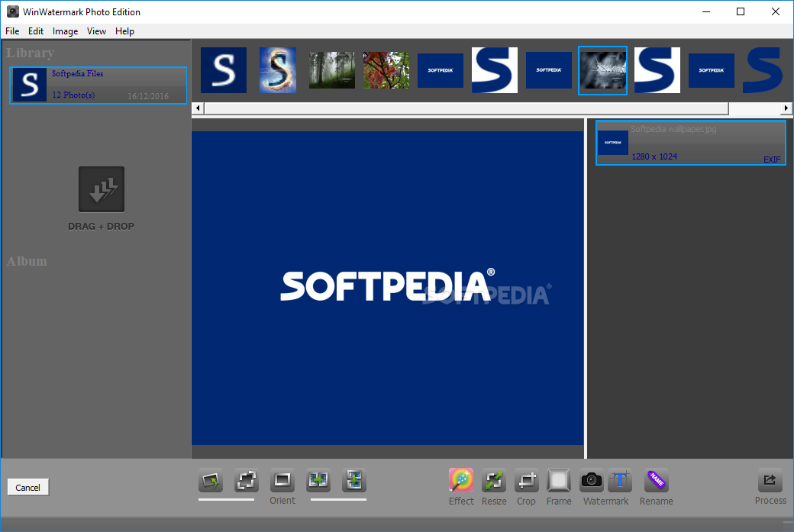This screenshot has width=794, height=532.
Task: Click the "1280 x 1024" dimensions text
Action: point(654,156)
